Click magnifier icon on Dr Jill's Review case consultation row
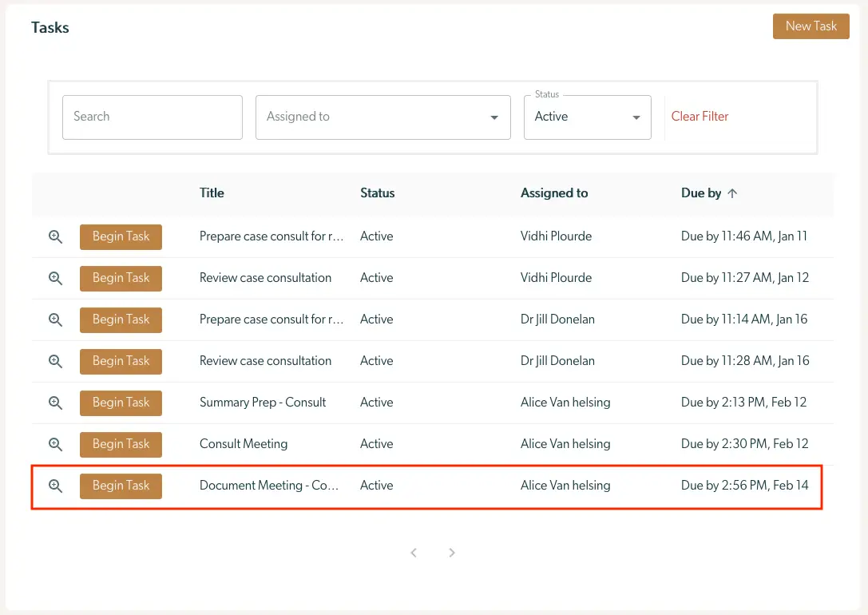 coord(54,361)
